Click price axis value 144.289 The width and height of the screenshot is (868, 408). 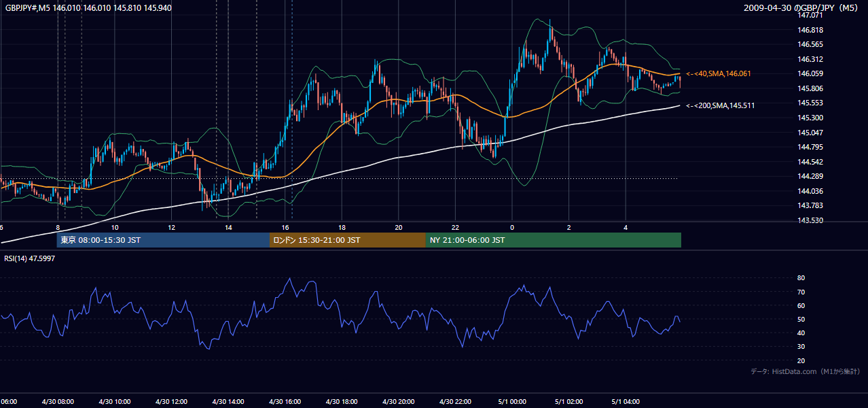(812, 176)
